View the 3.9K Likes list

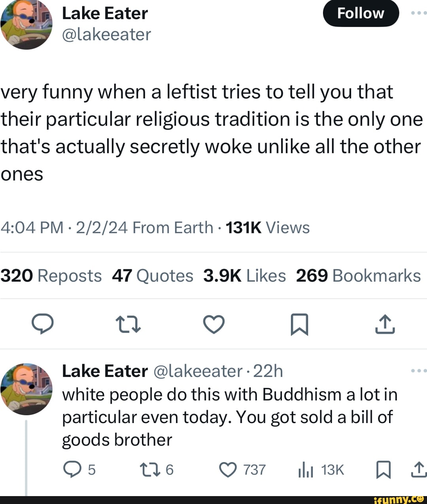pos(244,276)
